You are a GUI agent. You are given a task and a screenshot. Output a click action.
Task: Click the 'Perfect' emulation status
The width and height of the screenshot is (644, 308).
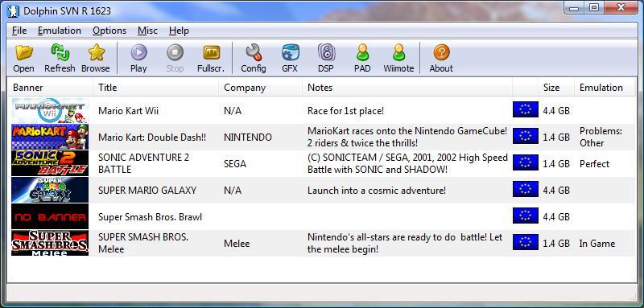click(x=594, y=164)
